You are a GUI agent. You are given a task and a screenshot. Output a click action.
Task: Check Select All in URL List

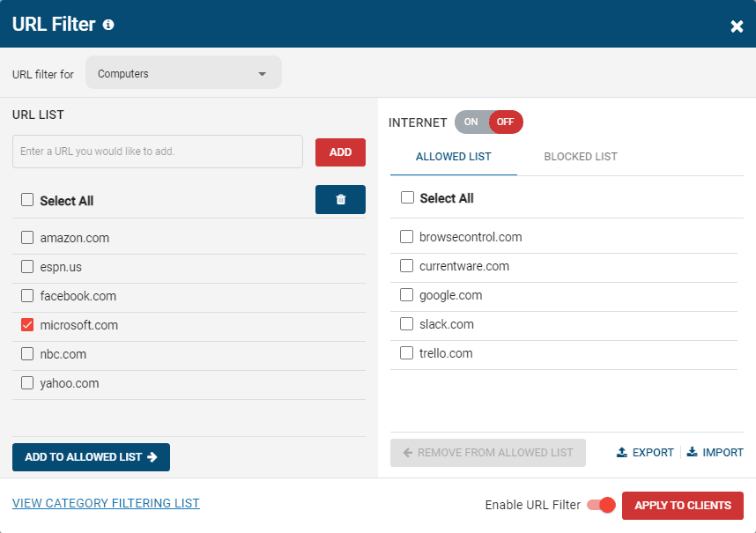click(27, 201)
